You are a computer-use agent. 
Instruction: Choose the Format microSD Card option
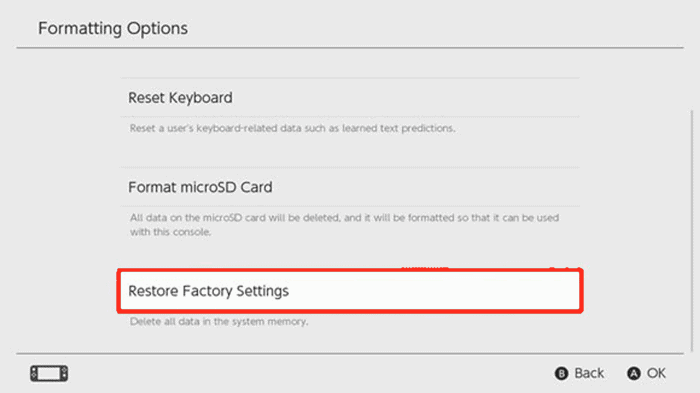tap(350, 187)
